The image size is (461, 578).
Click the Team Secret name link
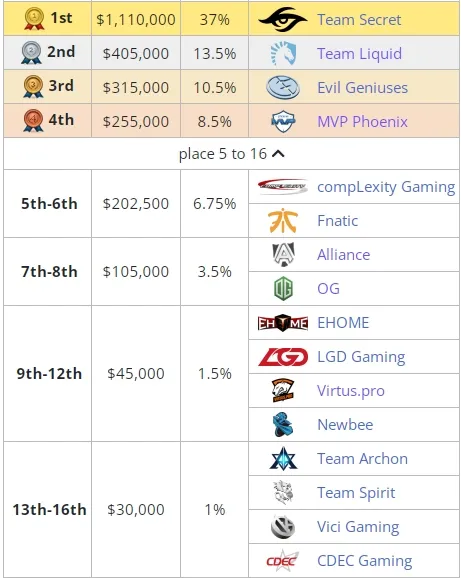pos(359,20)
